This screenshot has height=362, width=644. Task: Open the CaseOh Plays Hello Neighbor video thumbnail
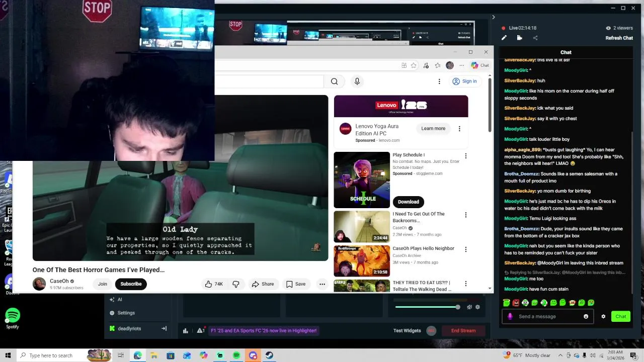pos(362,261)
